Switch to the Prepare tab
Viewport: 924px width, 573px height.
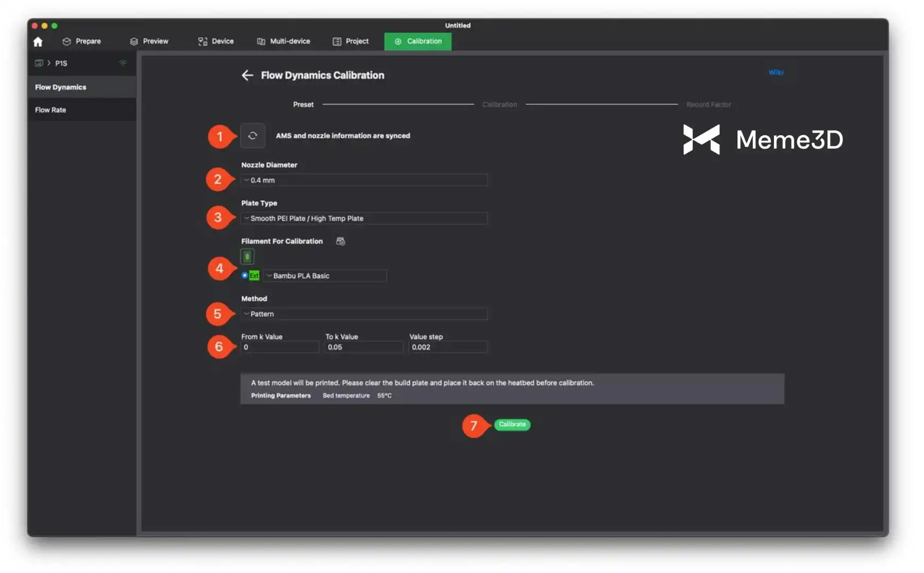82,41
